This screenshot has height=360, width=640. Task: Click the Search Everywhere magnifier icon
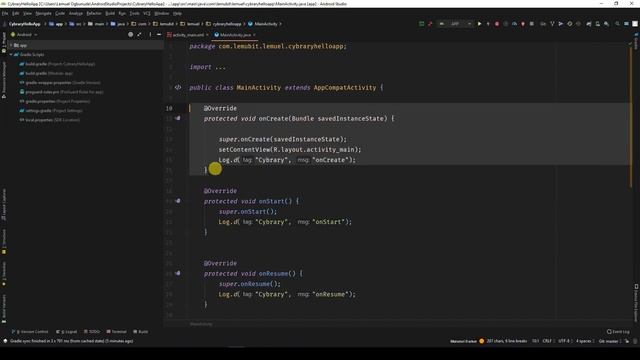coord(617,24)
